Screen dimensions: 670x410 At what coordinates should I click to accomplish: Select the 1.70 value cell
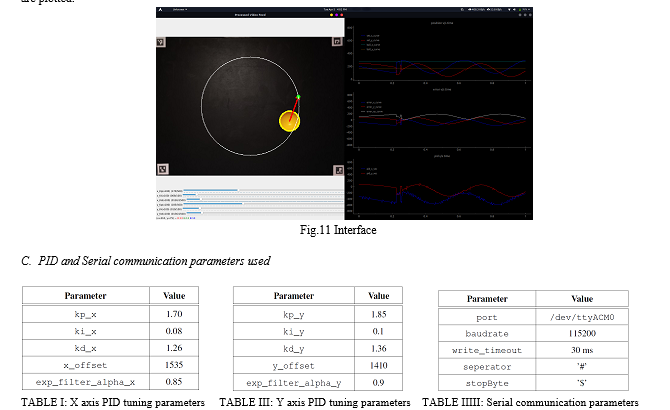[x=174, y=314]
